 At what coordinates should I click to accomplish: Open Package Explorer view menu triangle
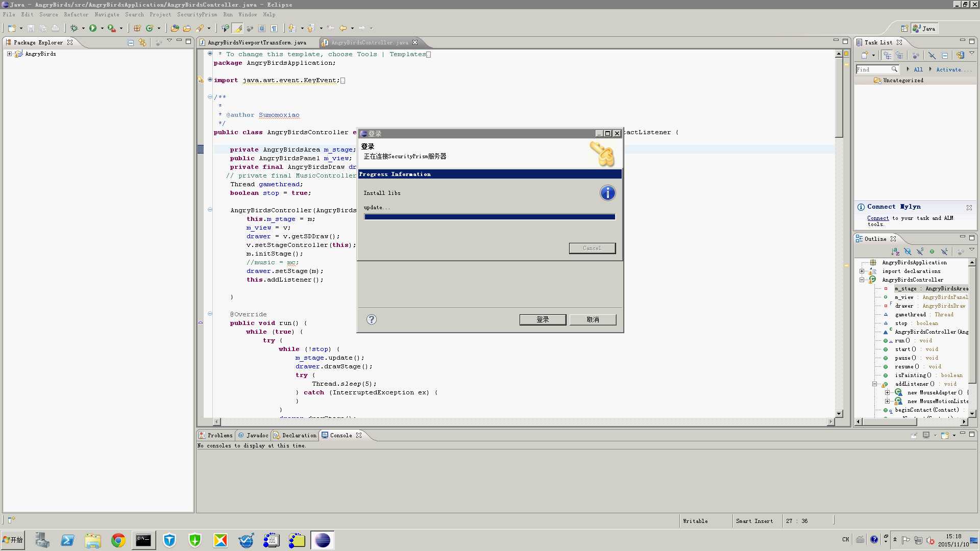[169, 41]
